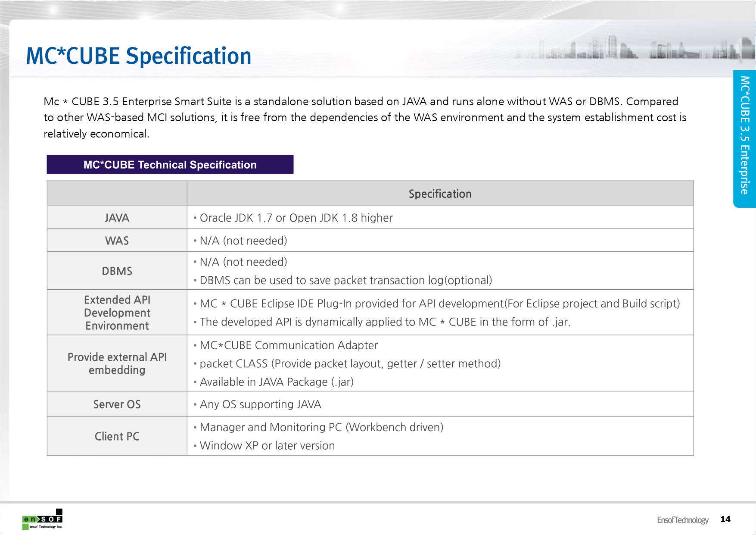Click the MC*CUBE Communication Adapter bullet

pos(289,345)
